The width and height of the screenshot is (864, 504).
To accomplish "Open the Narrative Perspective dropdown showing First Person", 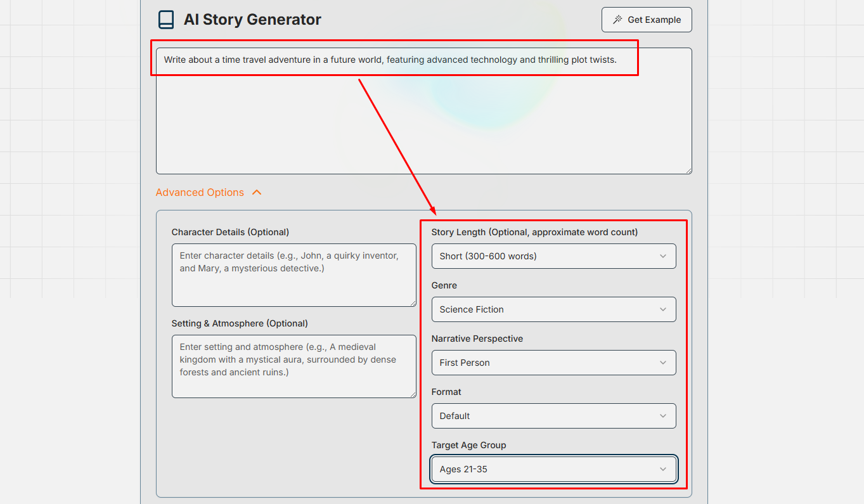I will click(553, 363).
